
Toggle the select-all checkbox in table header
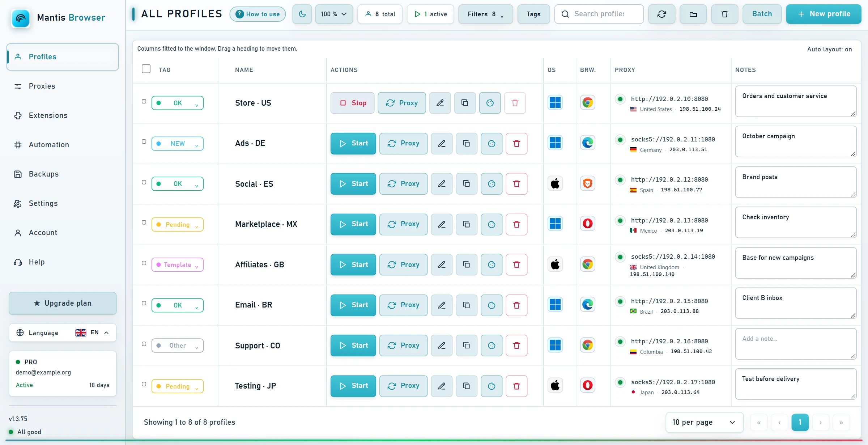(x=146, y=69)
